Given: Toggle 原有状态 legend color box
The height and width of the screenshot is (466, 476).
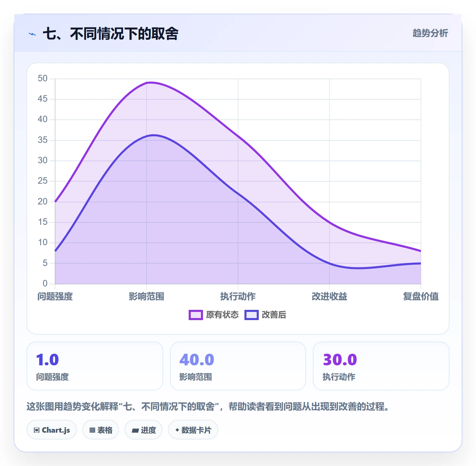Looking at the screenshot, I should [x=196, y=315].
